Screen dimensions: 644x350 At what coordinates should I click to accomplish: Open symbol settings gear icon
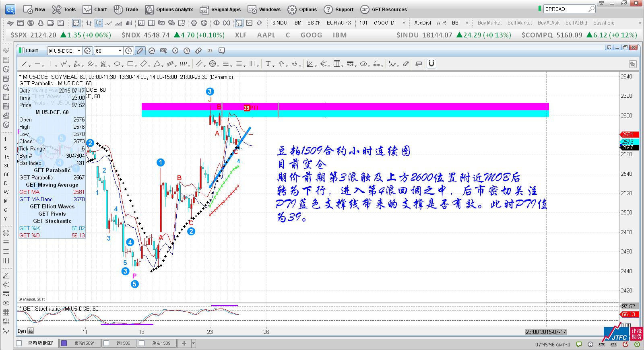[x=87, y=51]
